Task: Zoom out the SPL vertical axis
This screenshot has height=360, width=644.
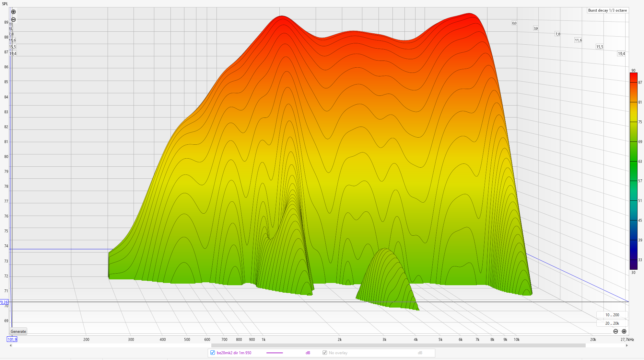Action: click(x=13, y=19)
